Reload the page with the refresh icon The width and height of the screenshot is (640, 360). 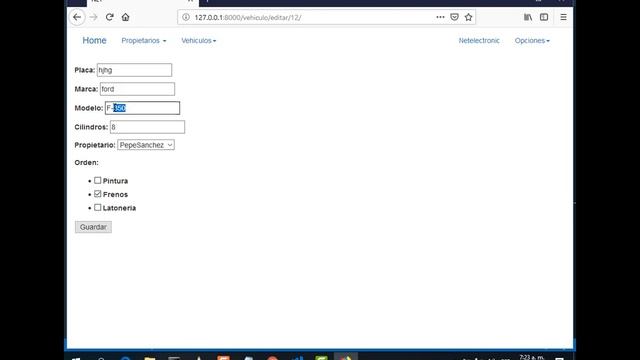tap(109, 17)
